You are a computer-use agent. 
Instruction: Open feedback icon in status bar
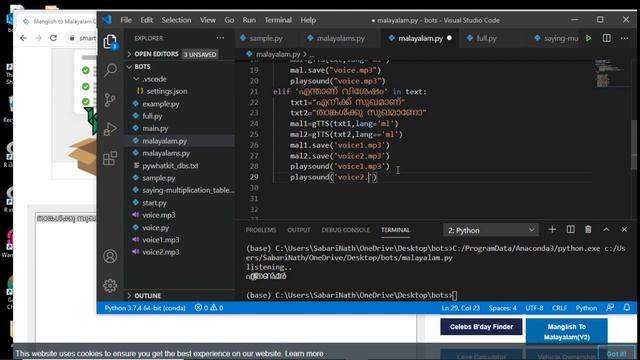pyautogui.click(x=610, y=307)
